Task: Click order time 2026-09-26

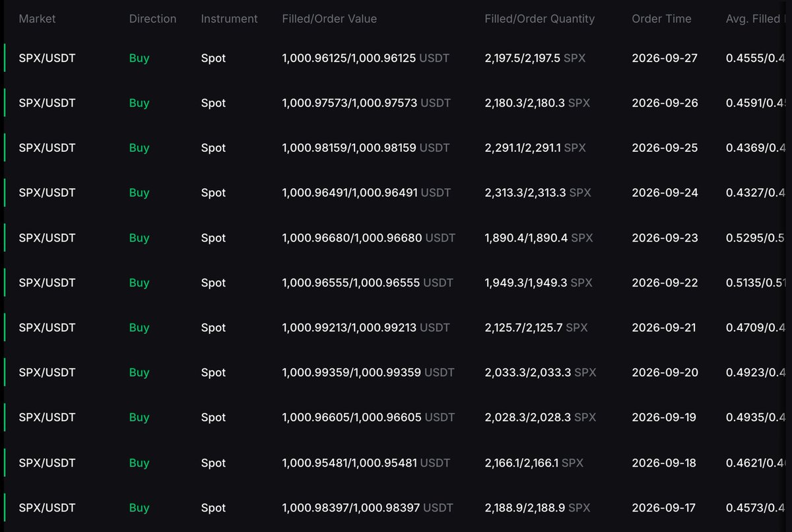Action: coord(665,103)
